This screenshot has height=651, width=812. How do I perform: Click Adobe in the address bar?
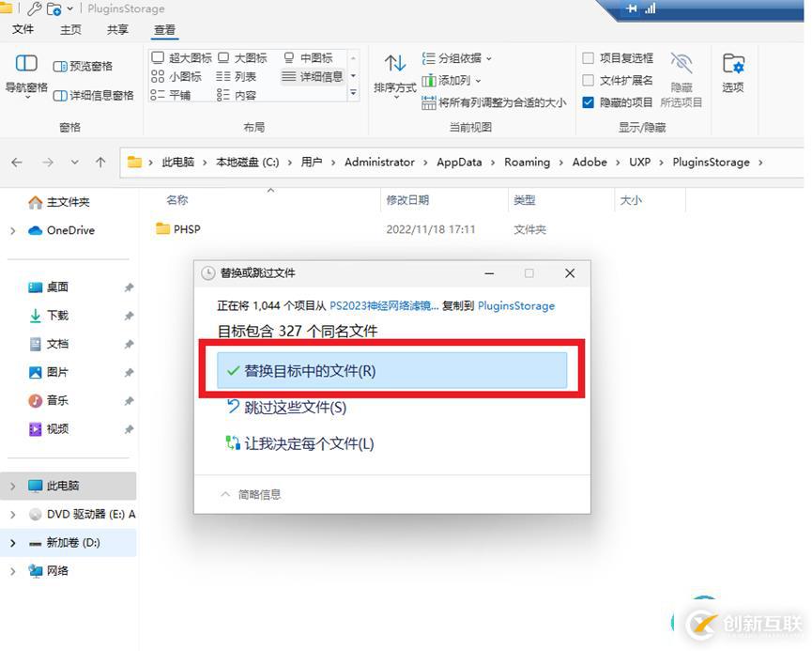[x=590, y=163]
